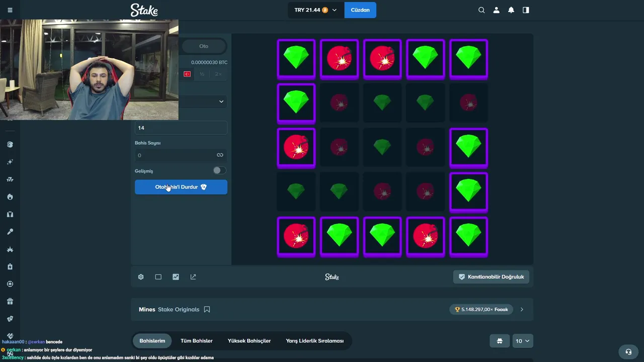Click Otobahis'i Durdur button
644x362 pixels.
(x=181, y=187)
